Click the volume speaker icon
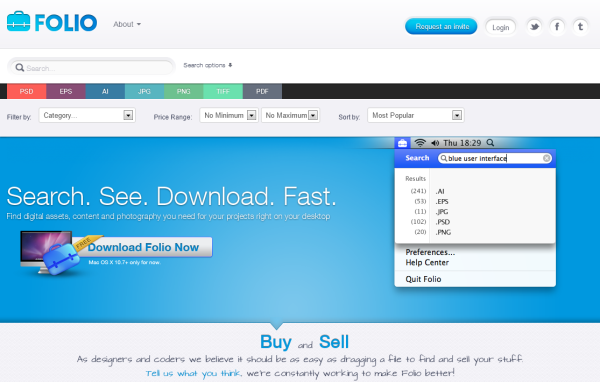The image size is (600, 382). click(x=435, y=143)
